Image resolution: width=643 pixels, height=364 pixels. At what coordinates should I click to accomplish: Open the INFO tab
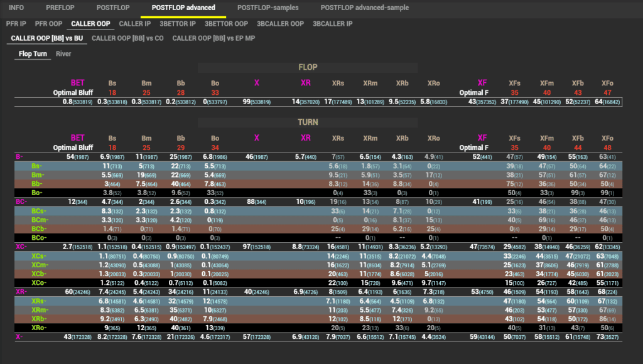coord(16,8)
